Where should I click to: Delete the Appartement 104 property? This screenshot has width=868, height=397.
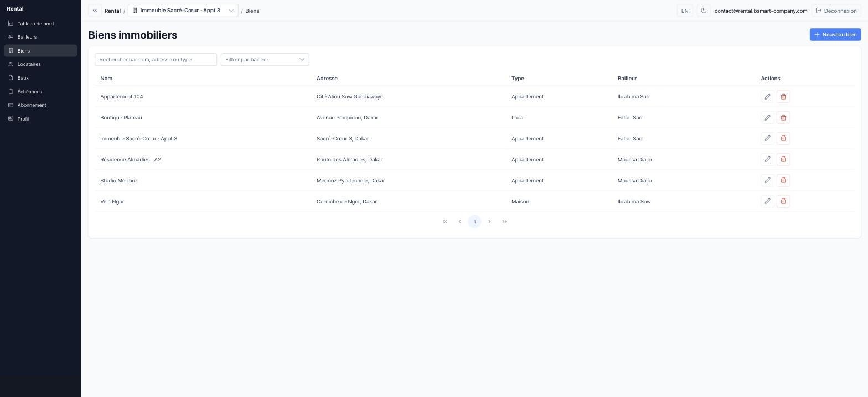[x=783, y=97]
